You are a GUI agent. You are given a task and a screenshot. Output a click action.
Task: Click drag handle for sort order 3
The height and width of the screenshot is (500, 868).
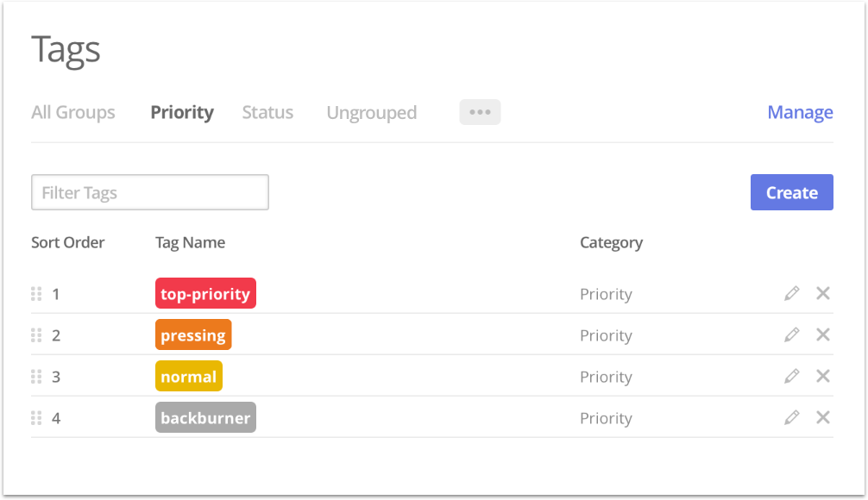click(x=36, y=377)
